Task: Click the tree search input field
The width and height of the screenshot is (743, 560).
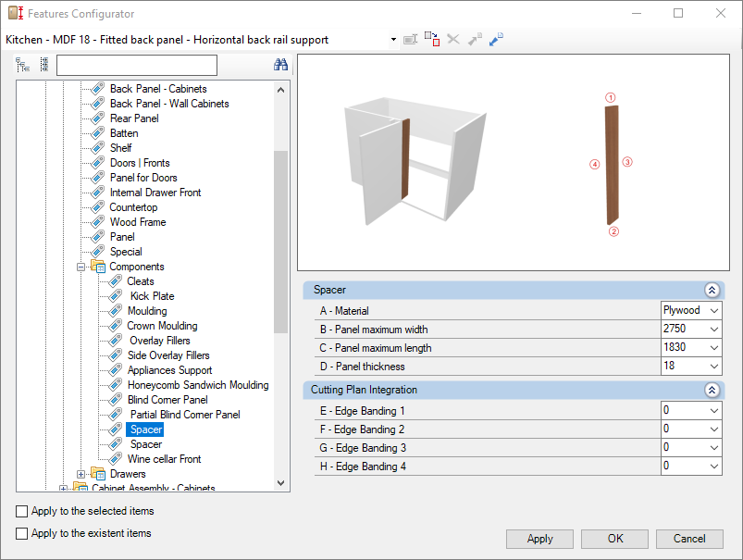Action: coord(137,65)
